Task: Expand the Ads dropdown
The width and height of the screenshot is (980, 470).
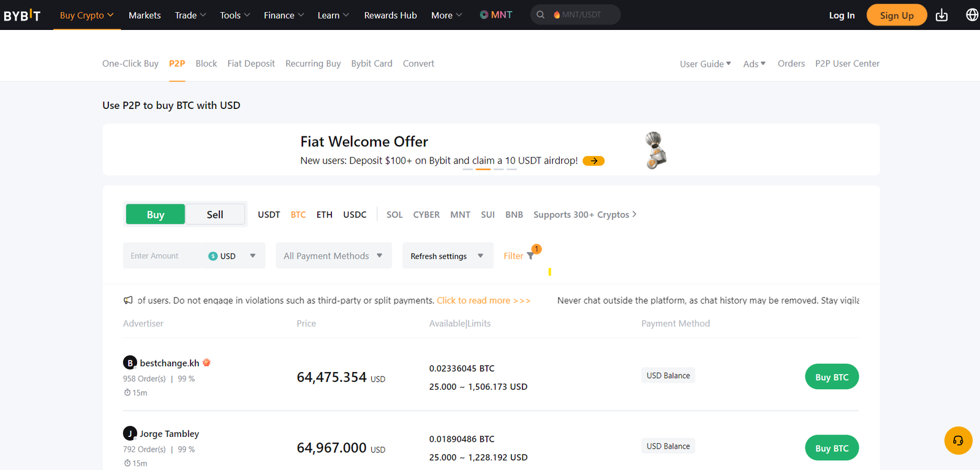Action: click(x=755, y=64)
